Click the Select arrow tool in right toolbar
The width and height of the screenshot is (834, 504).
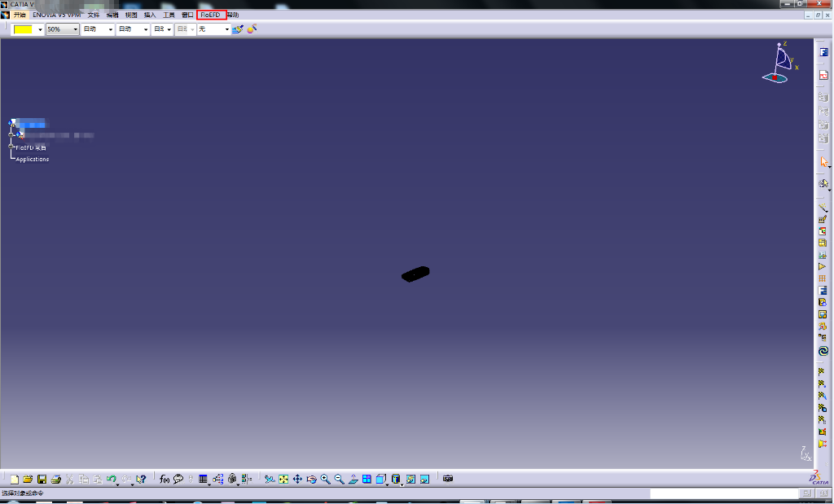pos(823,161)
